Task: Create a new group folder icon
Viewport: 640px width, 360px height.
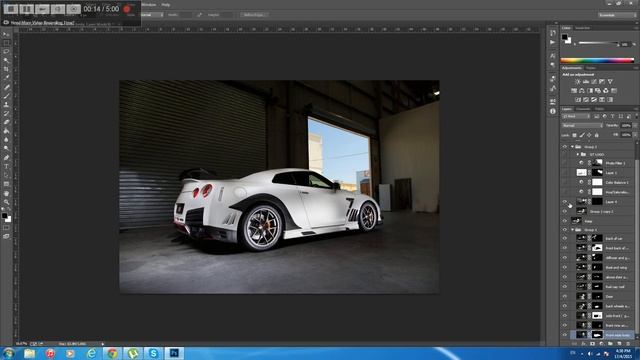Action: click(610, 344)
